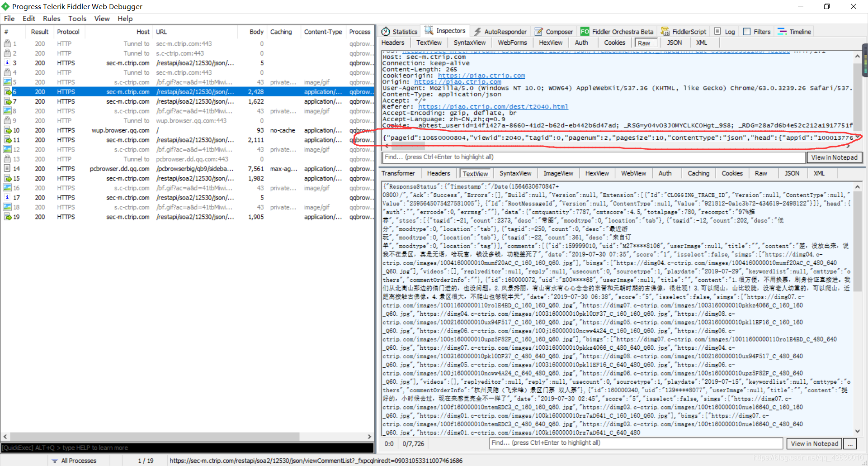Open the Edit menu
Screen dimensions: 868x466
click(x=29, y=19)
